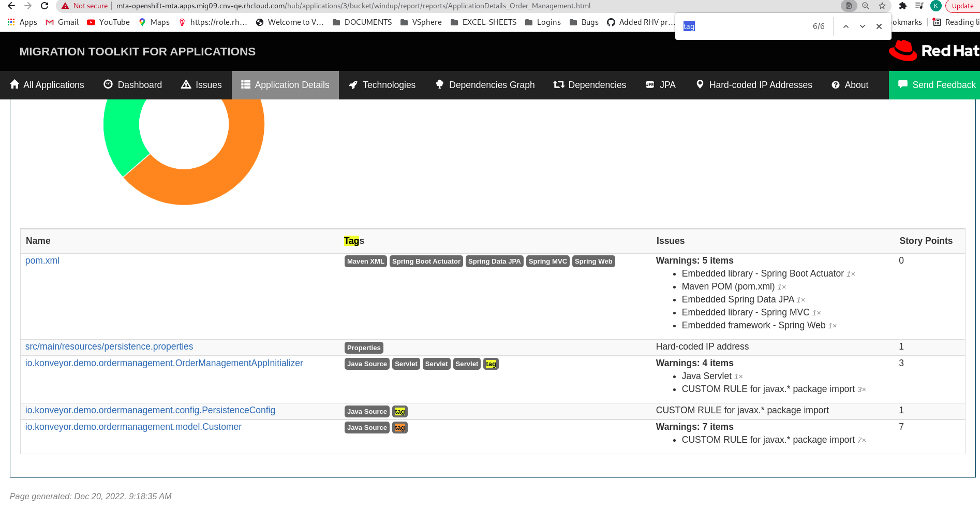Image resolution: width=980 pixels, height=521 pixels.
Task: Open the pom.xml file link
Action: 42,260
